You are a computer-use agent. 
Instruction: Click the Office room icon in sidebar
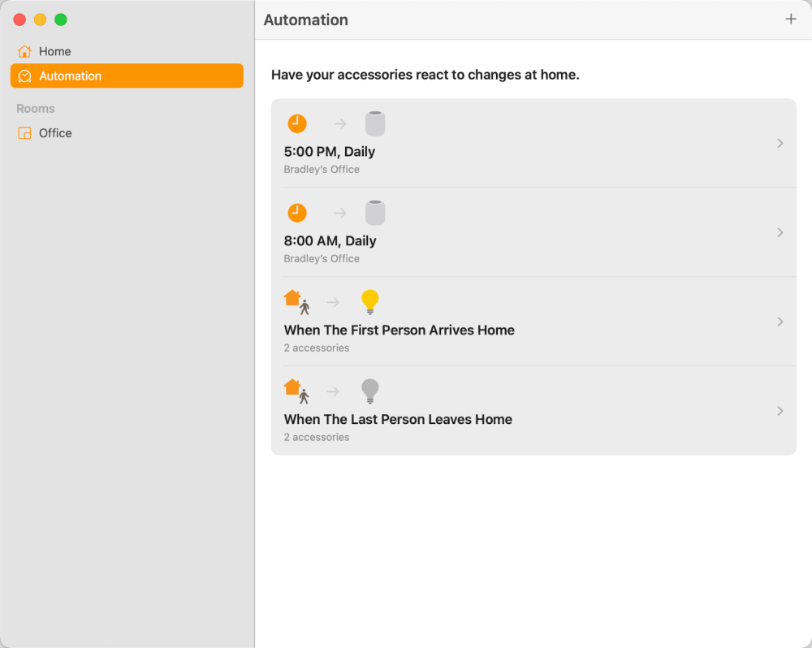tap(25, 133)
